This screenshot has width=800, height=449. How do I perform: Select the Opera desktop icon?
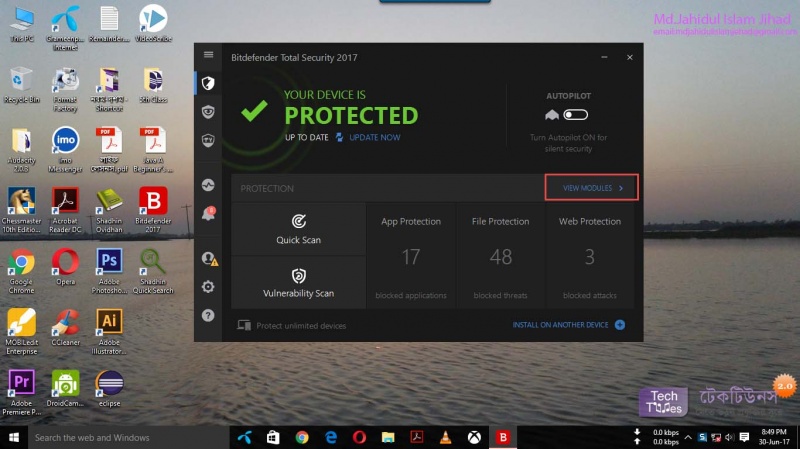tap(65, 266)
